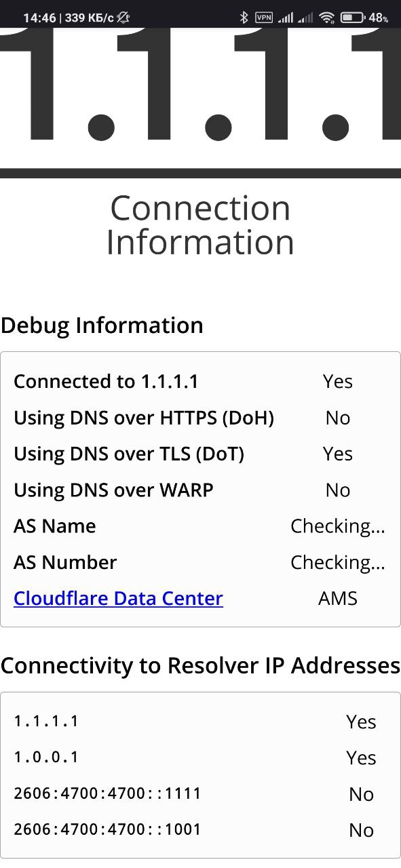Select the 2606:4700:4700::1001 IPv6 address

pyautogui.click(x=107, y=829)
